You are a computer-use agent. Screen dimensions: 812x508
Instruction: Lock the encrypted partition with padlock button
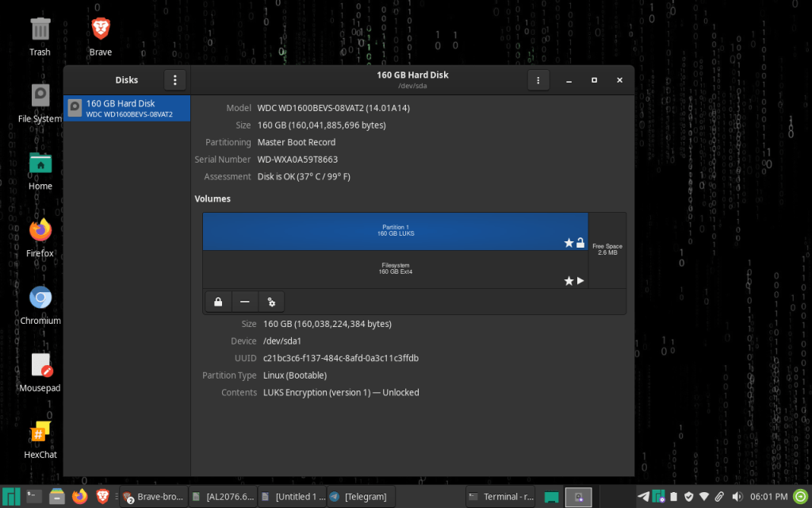(218, 302)
